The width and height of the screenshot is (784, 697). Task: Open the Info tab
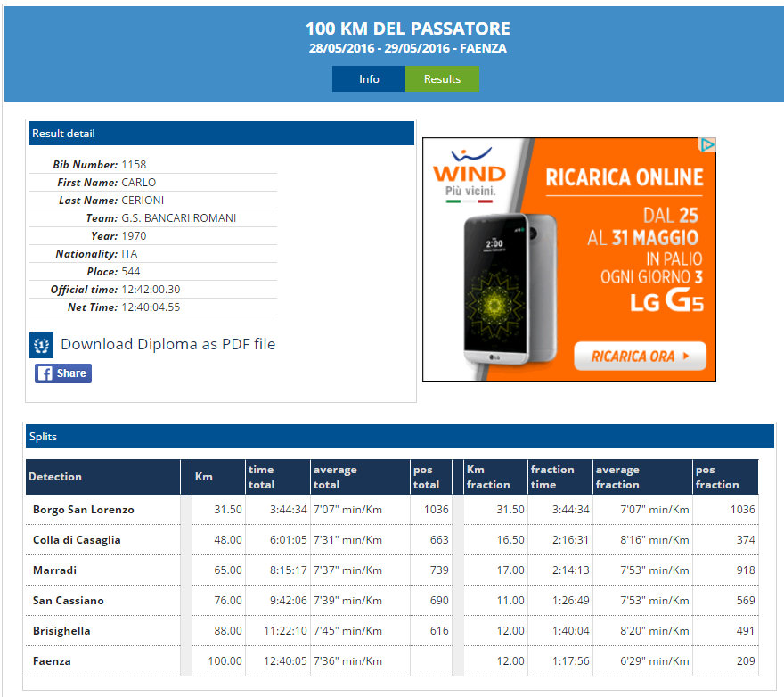point(369,79)
